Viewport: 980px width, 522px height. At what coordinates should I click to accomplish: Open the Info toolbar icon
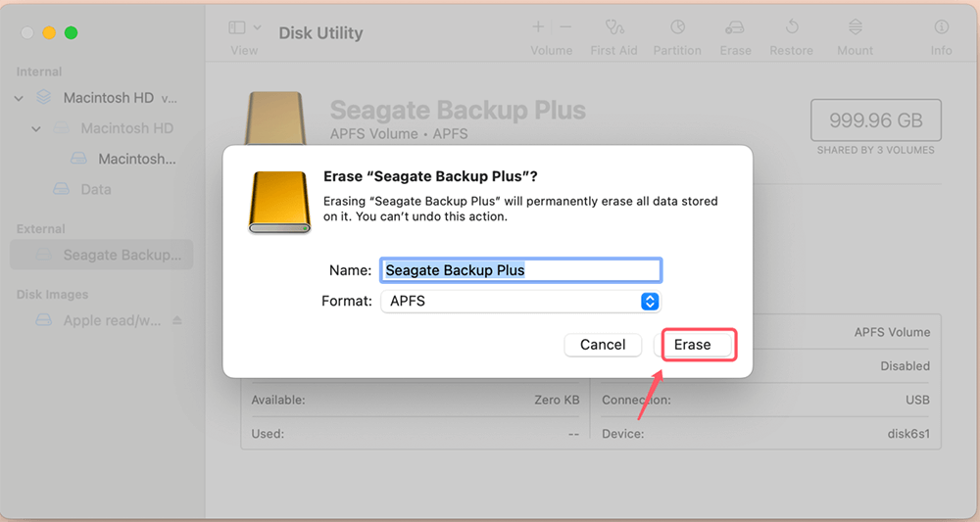coord(941,27)
